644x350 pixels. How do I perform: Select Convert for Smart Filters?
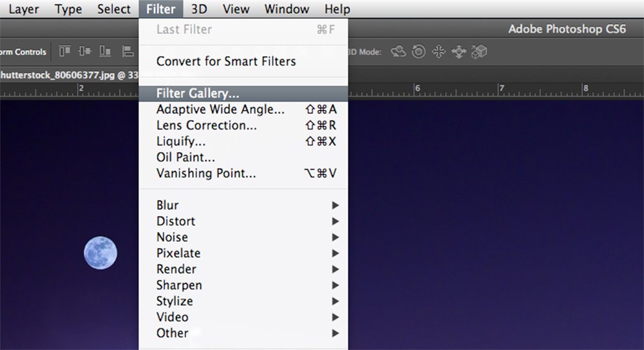pyautogui.click(x=226, y=62)
